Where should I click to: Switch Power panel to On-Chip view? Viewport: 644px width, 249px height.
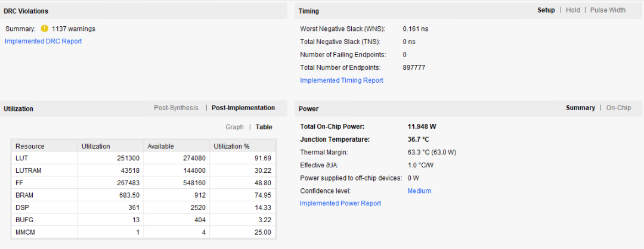tap(618, 108)
